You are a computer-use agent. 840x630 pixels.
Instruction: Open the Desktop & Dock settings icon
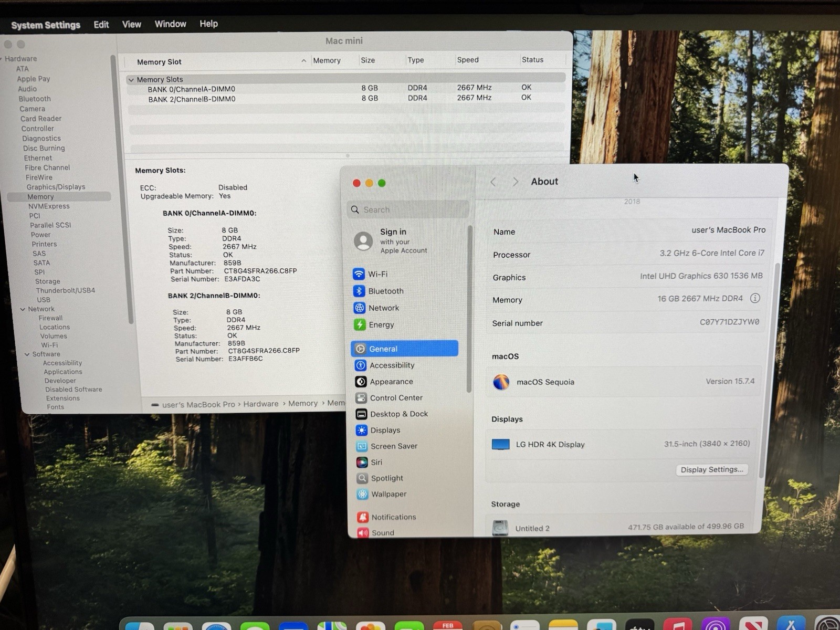click(x=361, y=414)
